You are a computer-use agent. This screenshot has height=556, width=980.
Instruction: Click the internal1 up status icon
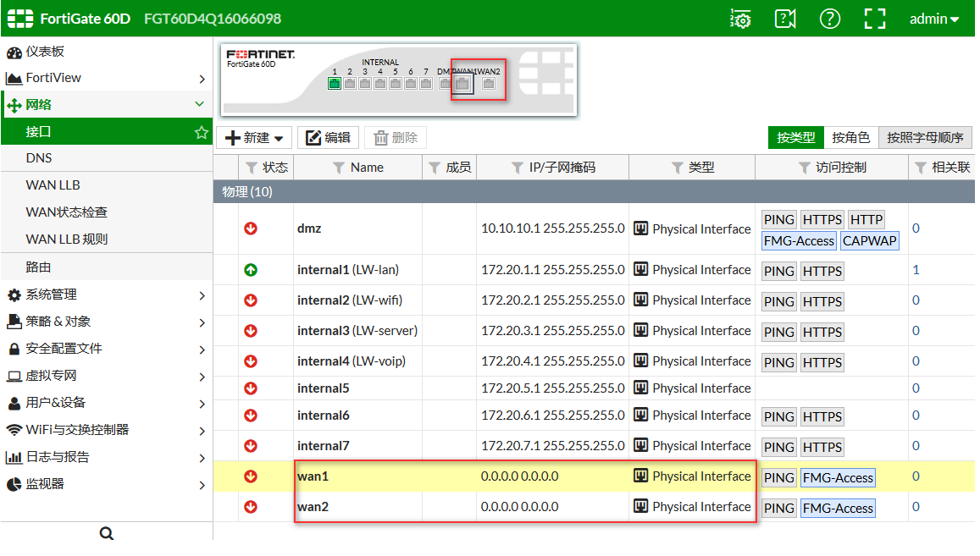[x=251, y=270]
